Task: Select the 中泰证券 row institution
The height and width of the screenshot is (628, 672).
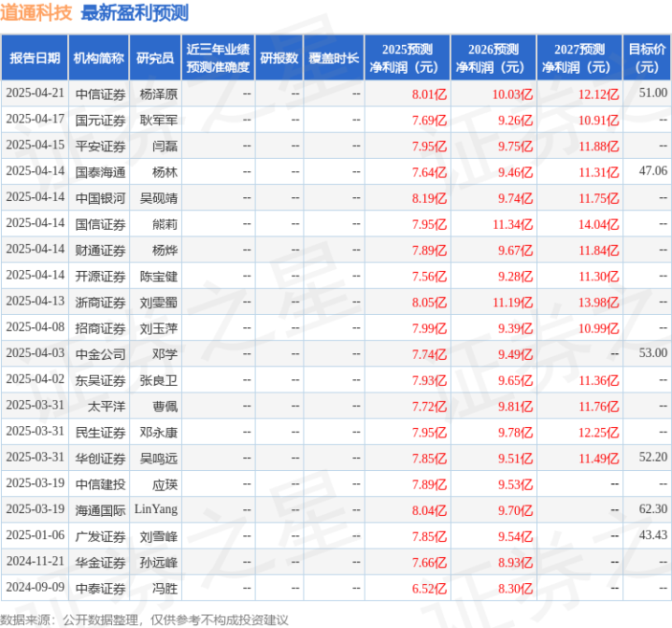Action: click(x=100, y=589)
